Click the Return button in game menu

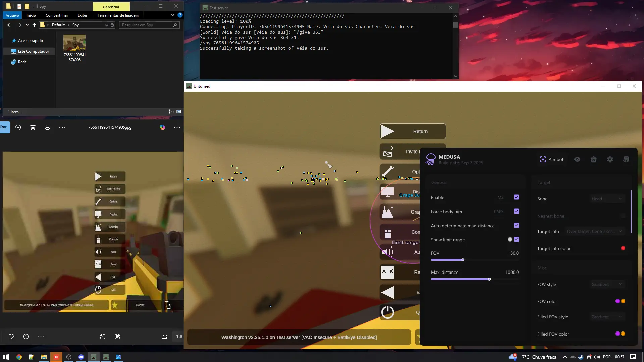pyautogui.click(x=413, y=131)
